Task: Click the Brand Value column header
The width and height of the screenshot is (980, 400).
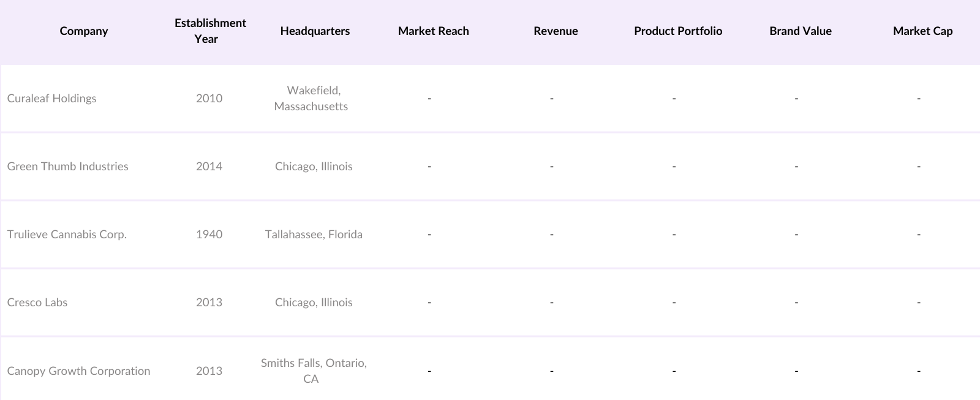Action: [801, 31]
